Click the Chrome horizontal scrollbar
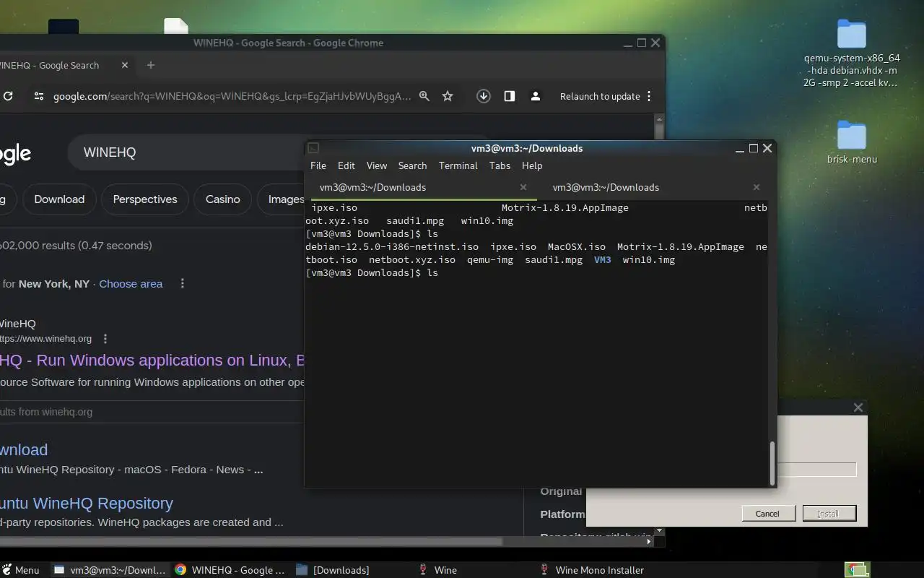This screenshot has height=578, width=924. pos(251,541)
